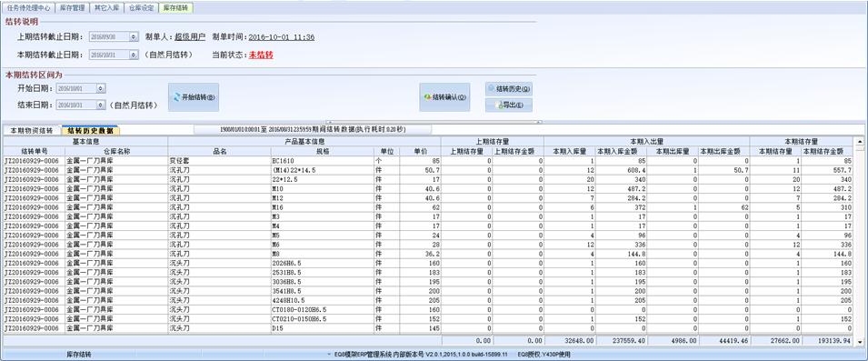
Task: Click the total 193139.94 summary cell
Action: 827,341
